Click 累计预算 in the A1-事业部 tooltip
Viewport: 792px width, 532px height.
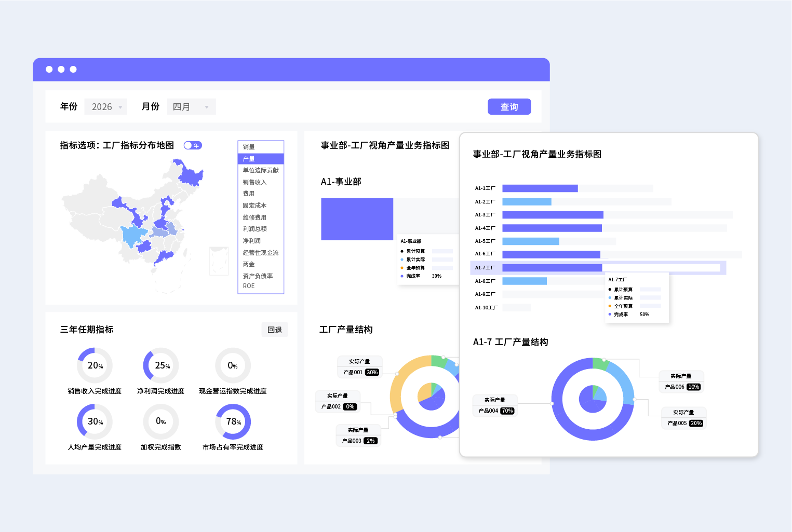(415, 251)
